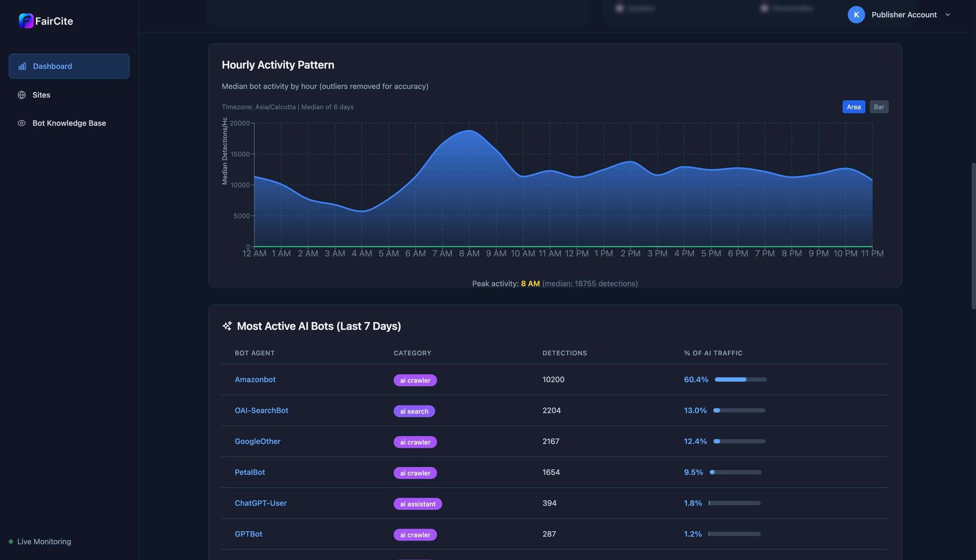This screenshot has height=560, width=976.
Task: Click the ai search category badge
Action: pyautogui.click(x=414, y=411)
